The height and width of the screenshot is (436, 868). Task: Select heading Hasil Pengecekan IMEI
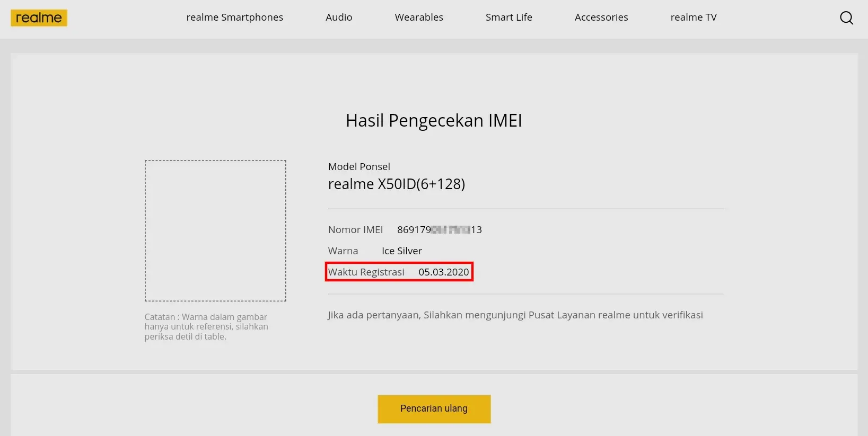[434, 121]
